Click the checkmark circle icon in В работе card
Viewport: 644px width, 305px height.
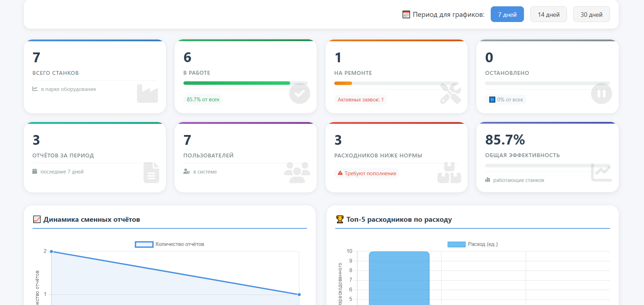pos(300,93)
